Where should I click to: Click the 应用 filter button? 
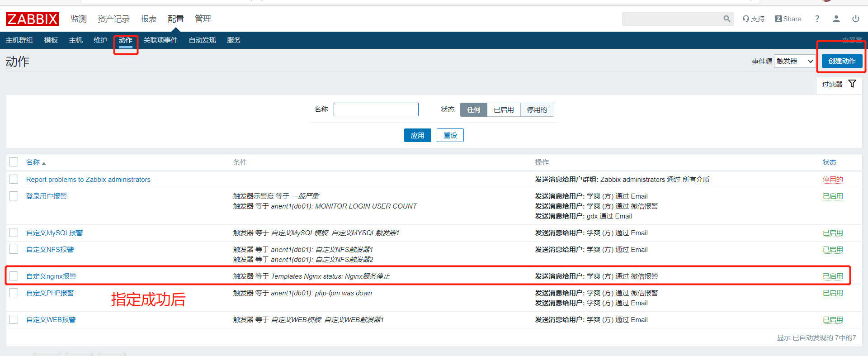[x=417, y=135]
